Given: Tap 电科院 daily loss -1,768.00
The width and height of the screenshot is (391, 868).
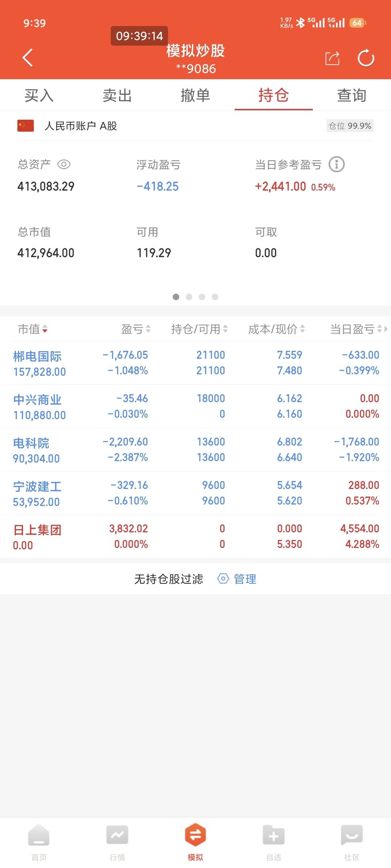Looking at the screenshot, I should (x=357, y=442).
